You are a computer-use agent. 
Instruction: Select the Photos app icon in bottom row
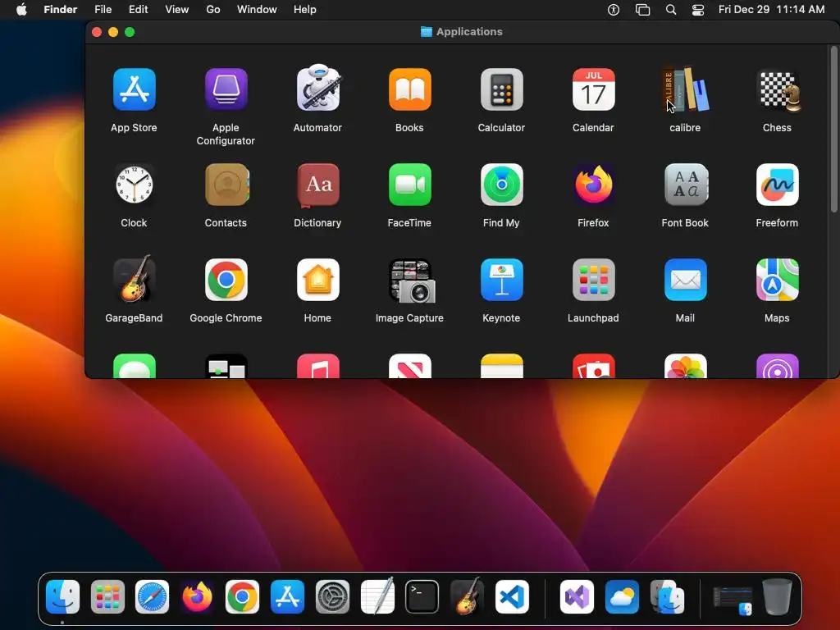point(685,366)
